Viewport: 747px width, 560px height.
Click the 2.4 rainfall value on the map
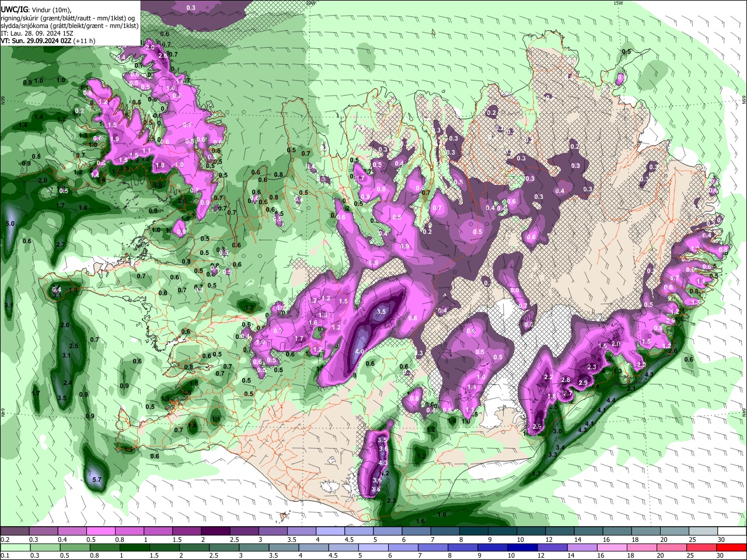tap(68, 383)
